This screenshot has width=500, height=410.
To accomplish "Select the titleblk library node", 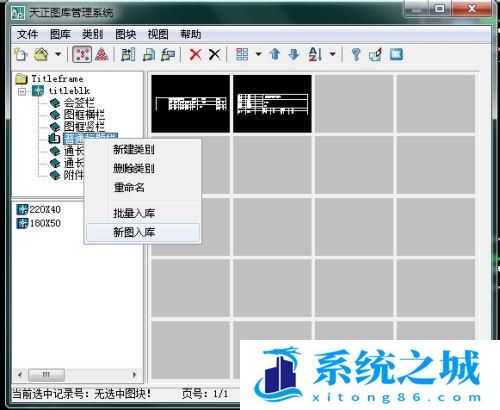I will click(69, 91).
